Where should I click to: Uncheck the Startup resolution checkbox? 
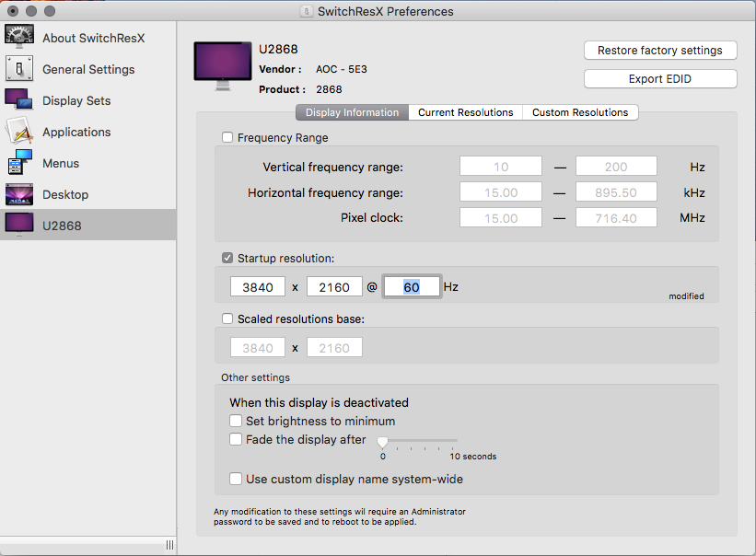(x=227, y=259)
